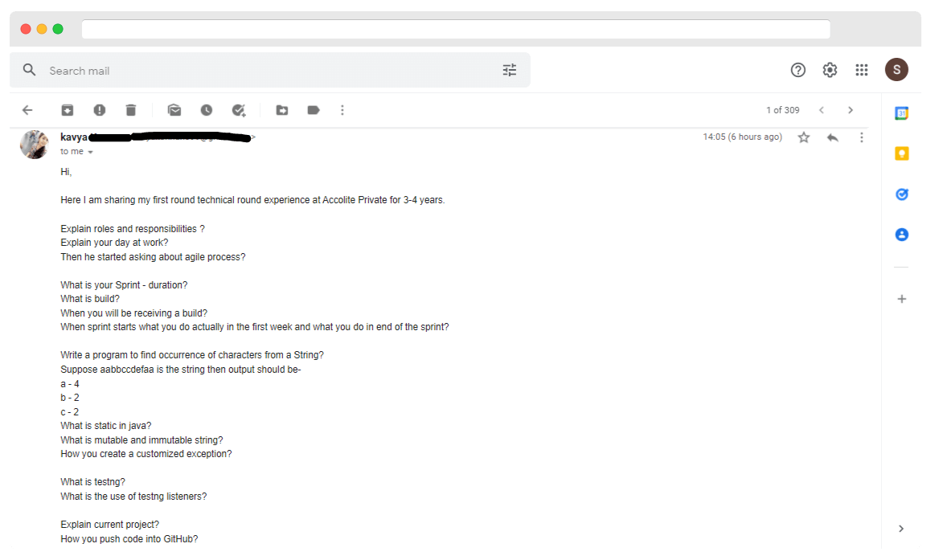Star the message from kavya
Screen dimensions: 931x560
[x=804, y=137]
